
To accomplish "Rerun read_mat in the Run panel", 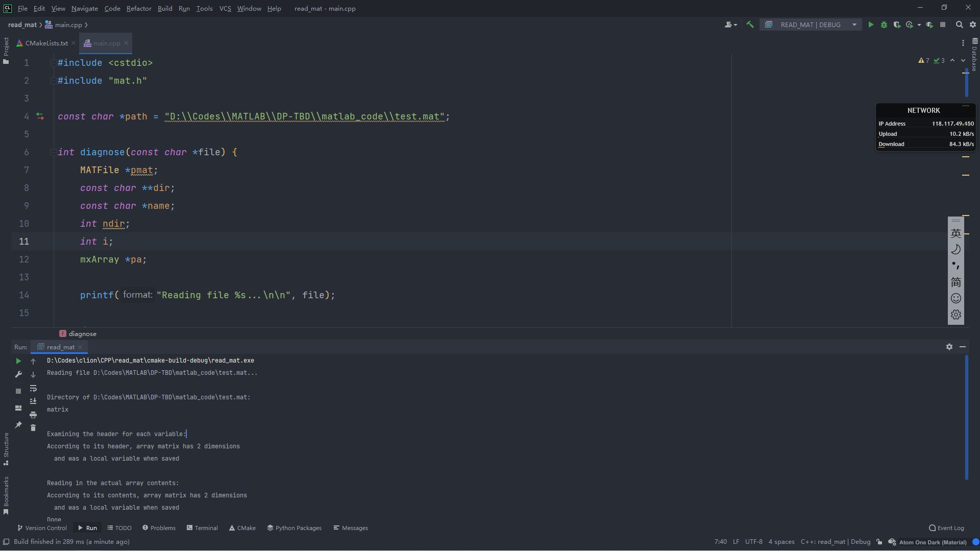I will [x=18, y=361].
